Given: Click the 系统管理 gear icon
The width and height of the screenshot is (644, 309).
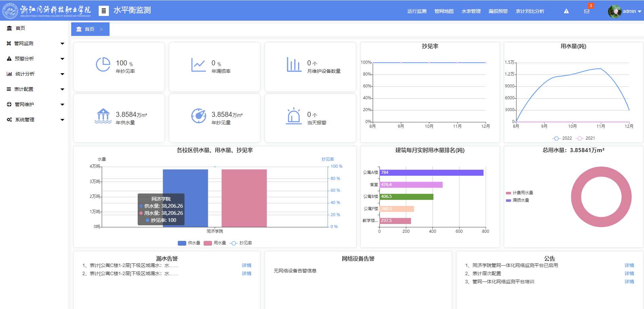Looking at the screenshot, I should [x=9, y=120].
